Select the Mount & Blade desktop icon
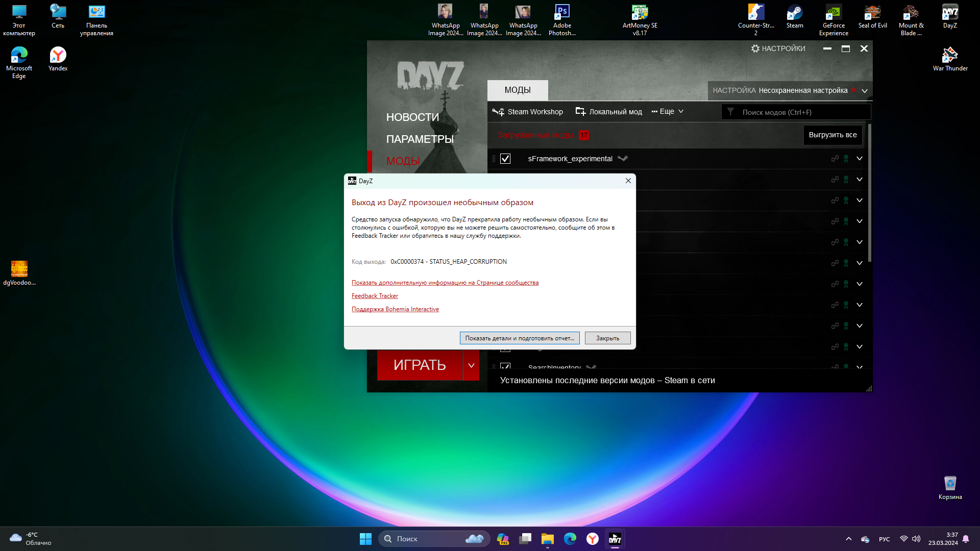Image resolution: width=980 pixels, height=551 pixels. [911, 20]
